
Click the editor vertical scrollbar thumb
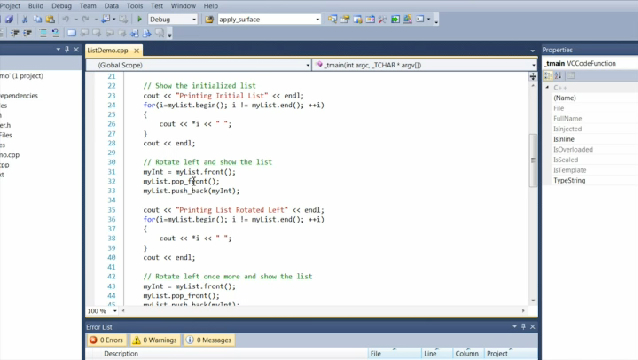[533, 160]
